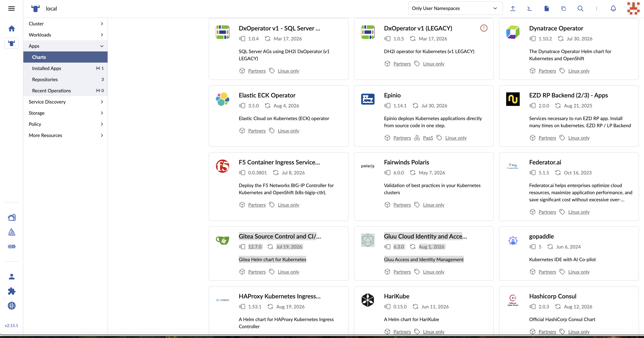The image size is (644, 338).
Task: Click the F5 Container Ingress logo
Action: click(223, 166)
